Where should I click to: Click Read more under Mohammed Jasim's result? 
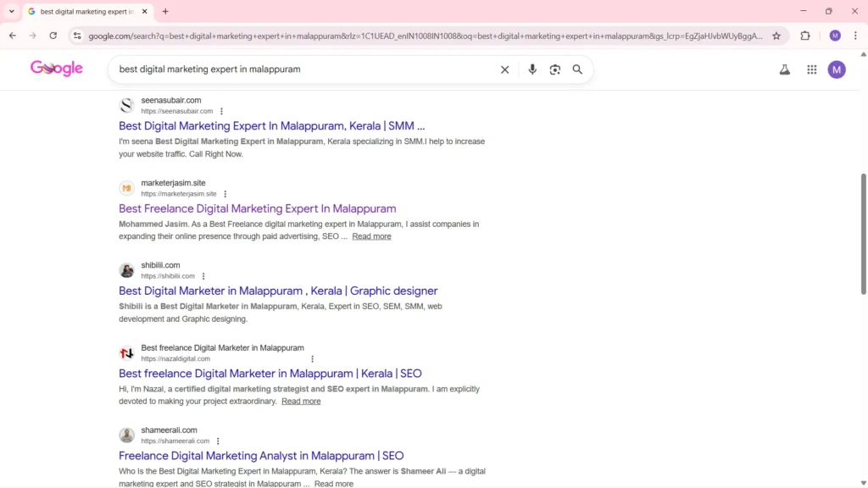pyautogui.click(x=371, y=236)
